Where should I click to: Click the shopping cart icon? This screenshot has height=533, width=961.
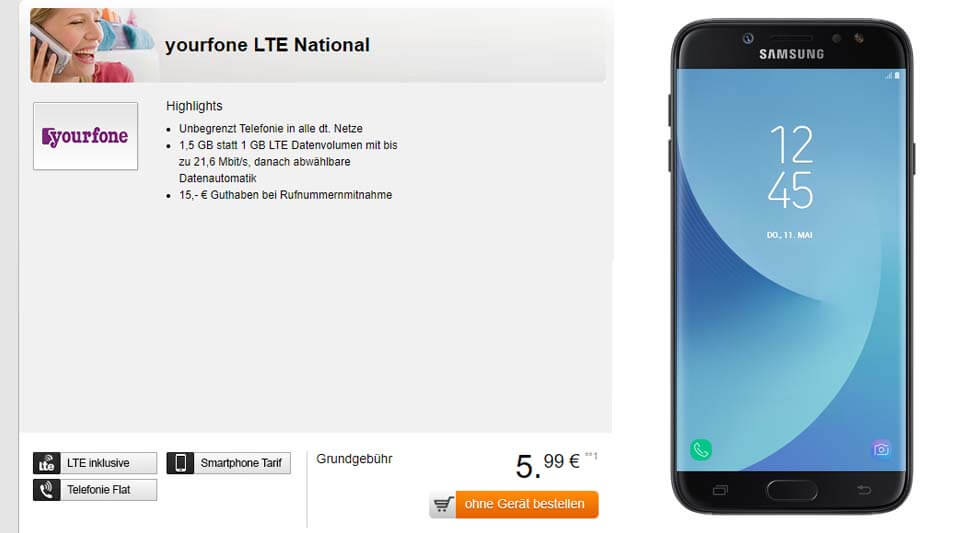pyautogui.click(x=443, y=504)
